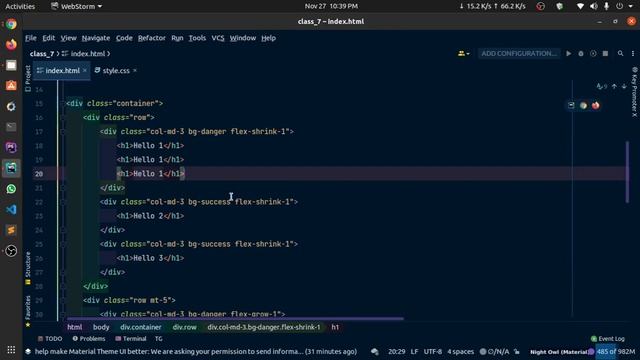
Task: Open WhatsApp from the Ubuntu dock
Action: 11,189
